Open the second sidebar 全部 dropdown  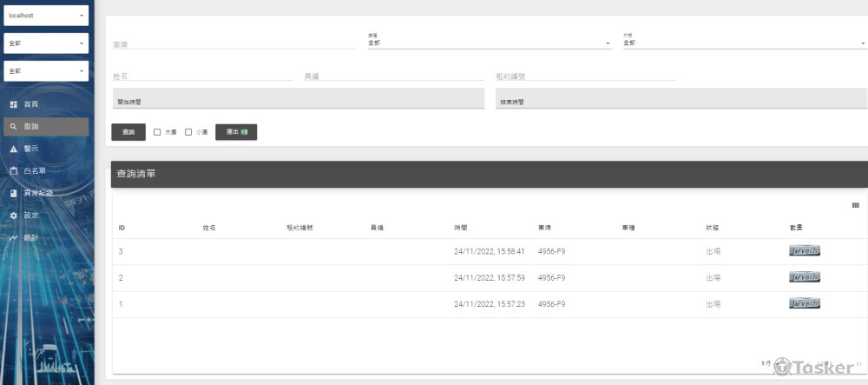tap(47, 43)
